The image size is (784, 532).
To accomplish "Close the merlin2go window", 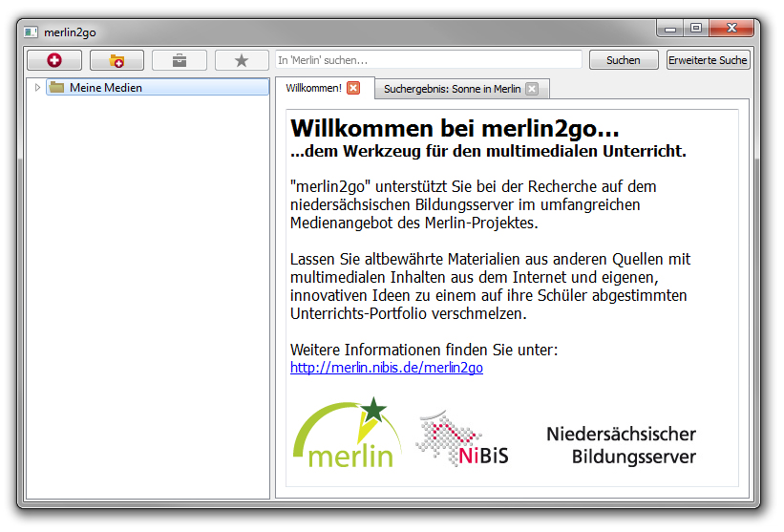I will point(731,28).
